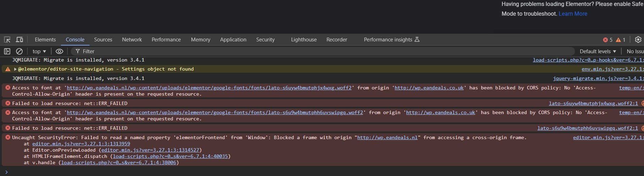This screenshot has height=176, width=644.
Task: Open the http://wp.eandeals.nl origin link
Action: [387, 138]
